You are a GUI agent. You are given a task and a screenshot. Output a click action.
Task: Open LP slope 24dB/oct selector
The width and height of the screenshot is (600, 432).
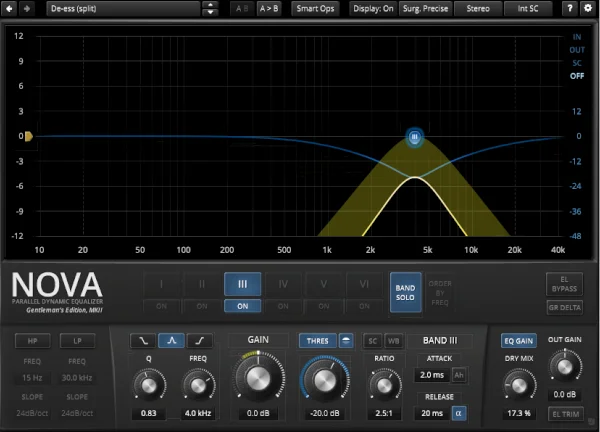pos(77,413)
